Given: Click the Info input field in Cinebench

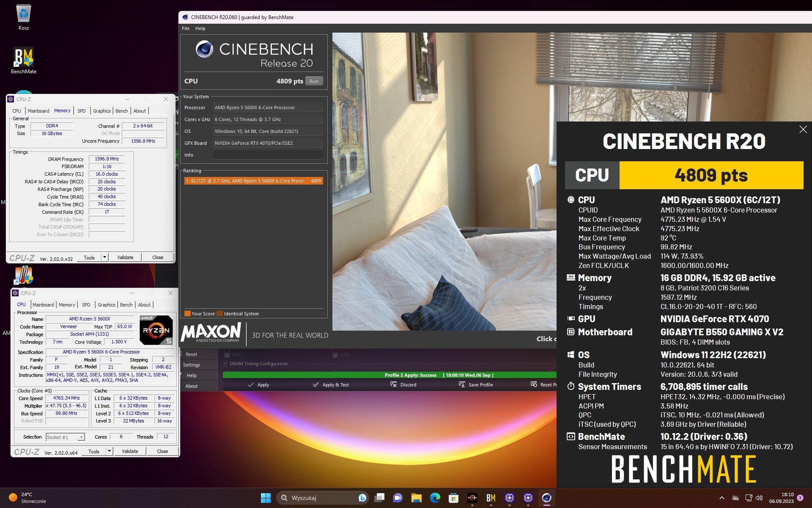Looking at the screenshot, I should (x=268, y=155).
